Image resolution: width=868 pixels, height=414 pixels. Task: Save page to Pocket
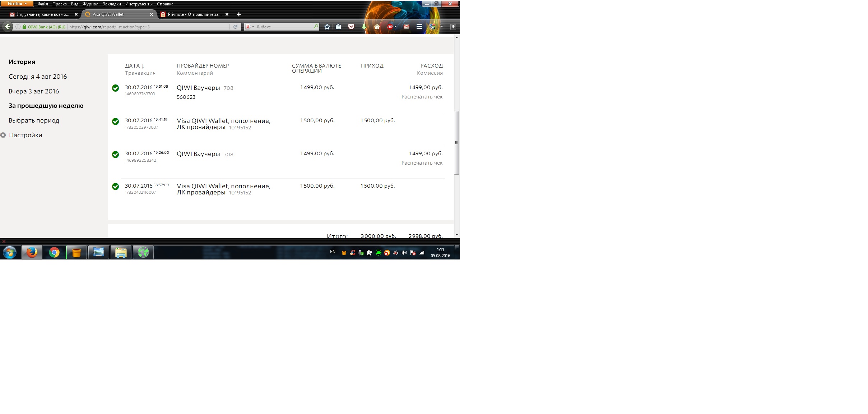tap(351, 27)
